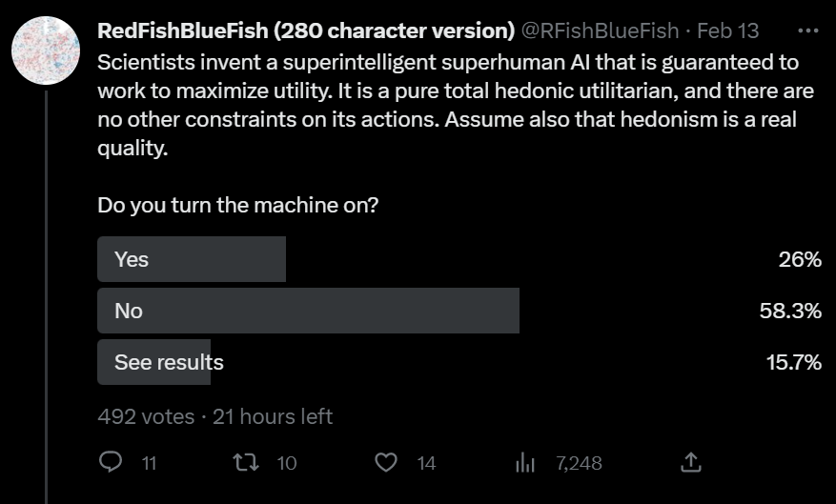Open the @RFishBlueFish handle link

click(x=600, y=30)
